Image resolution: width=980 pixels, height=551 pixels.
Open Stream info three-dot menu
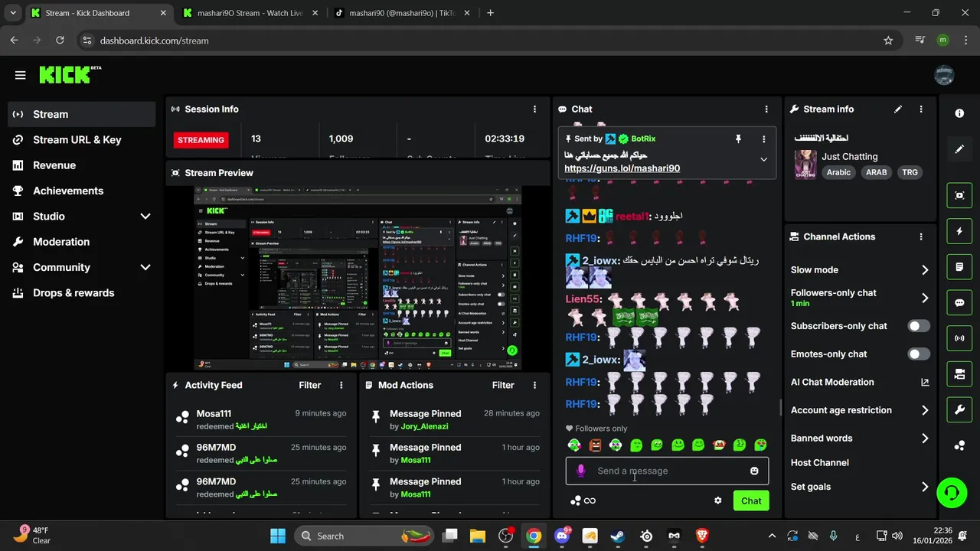(x=921, y=109)
